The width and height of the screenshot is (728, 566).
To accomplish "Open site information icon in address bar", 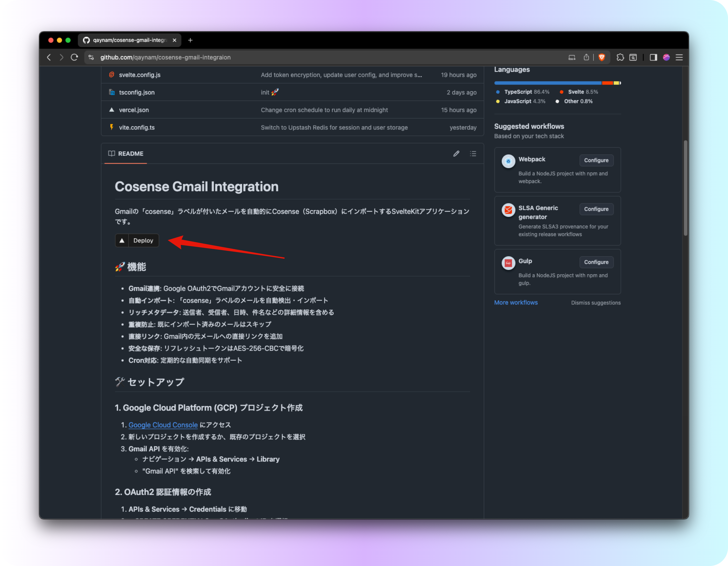I will (91, 57).
